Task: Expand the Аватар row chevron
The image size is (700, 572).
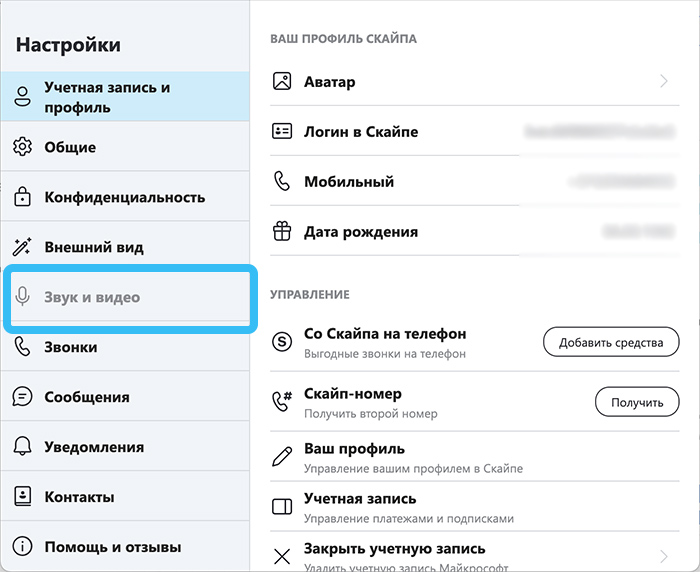Action: [664, 81]
